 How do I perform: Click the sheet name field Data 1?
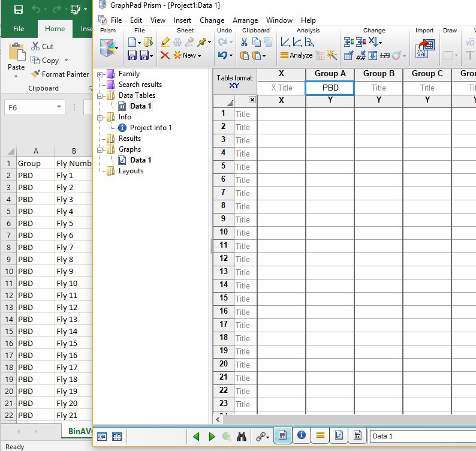(x=423, y=436)
